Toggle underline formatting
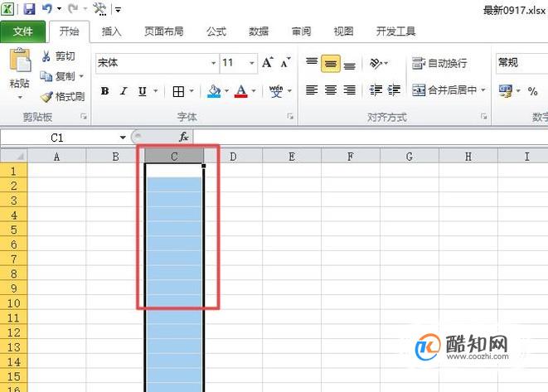 coord(143,91)
